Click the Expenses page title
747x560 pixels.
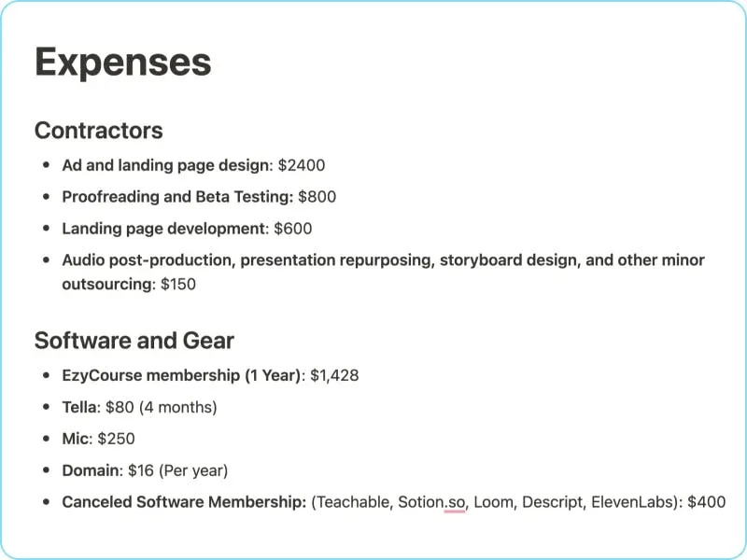(122, 63)
